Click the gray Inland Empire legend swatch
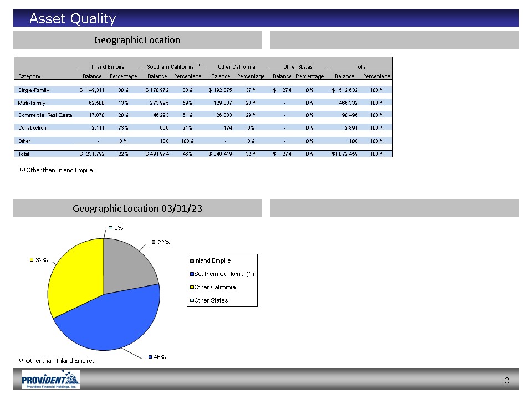Viewport: 532px width, 399px height. [x=192, y=260]
